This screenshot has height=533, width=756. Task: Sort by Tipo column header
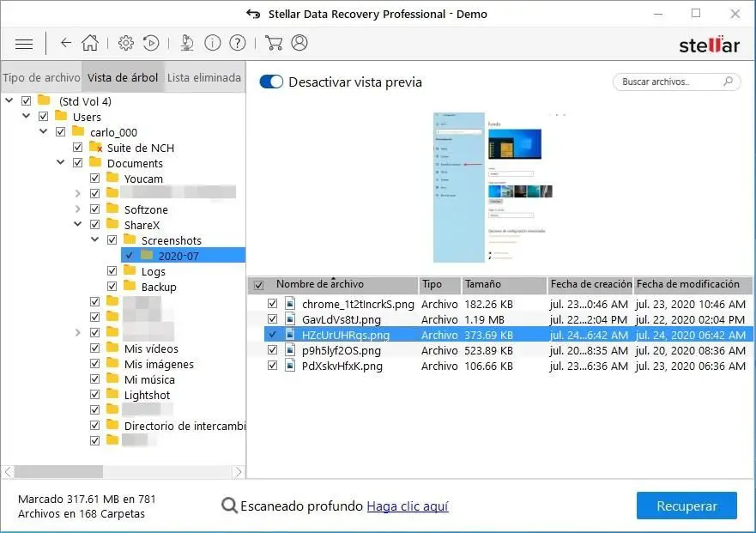pyautogui.click(x=439, y=285)
